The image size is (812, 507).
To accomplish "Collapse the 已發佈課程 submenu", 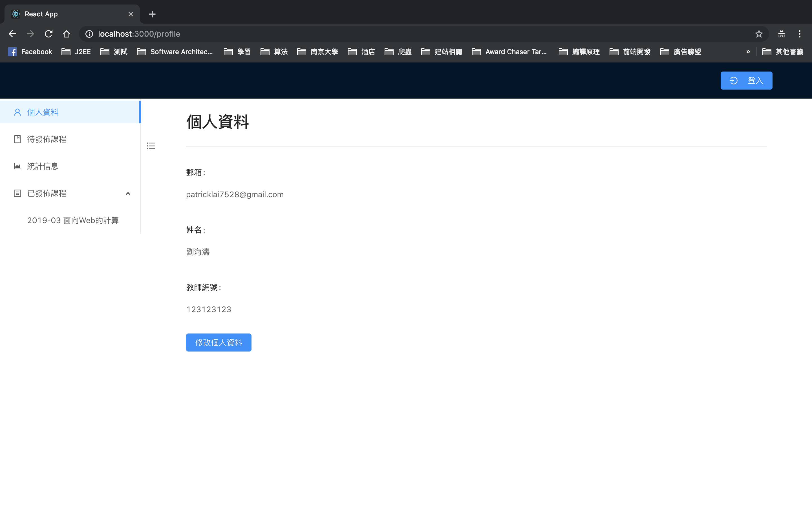I will click(127, 194).
